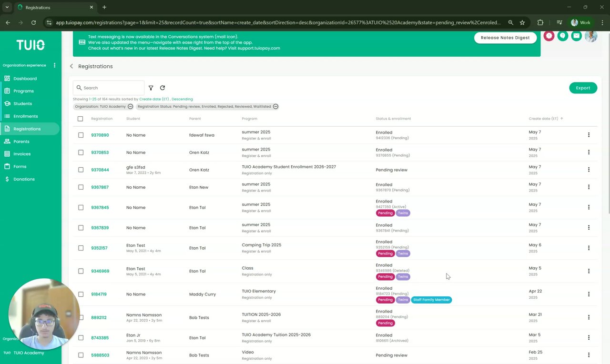Image resolution: width=610 pixels, height=364 pixels.
Task: Open Enrollments in the sidebar
Action: (26, 116)
